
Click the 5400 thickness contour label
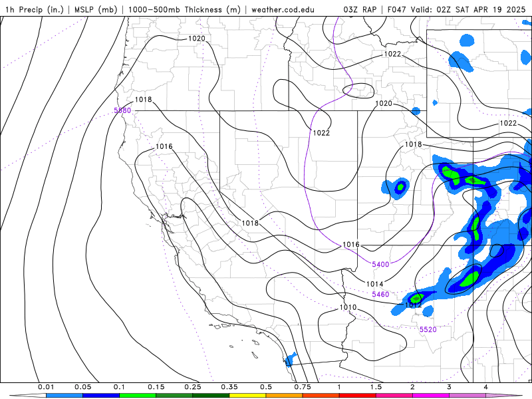(380, 264)
